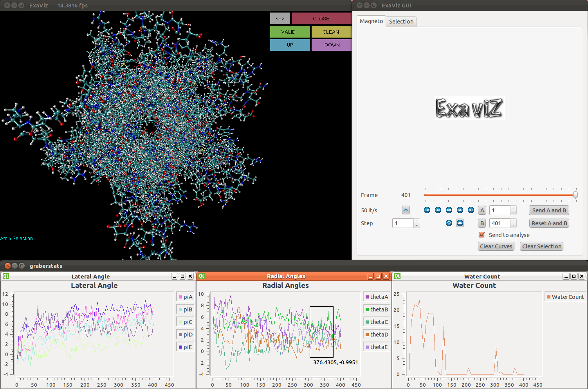Skip to last frame icon
Viewport: 588px width, 389px height.
[x=471, y=210]
